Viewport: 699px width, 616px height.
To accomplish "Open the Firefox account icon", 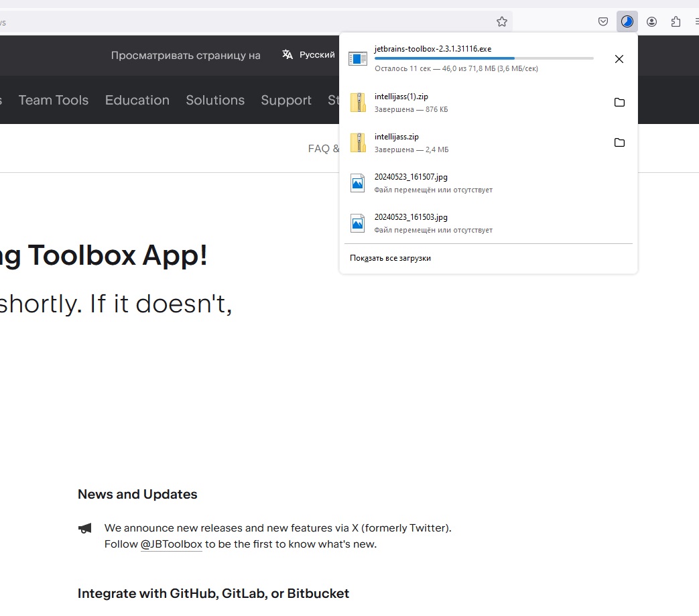I will tap(651, 21).
